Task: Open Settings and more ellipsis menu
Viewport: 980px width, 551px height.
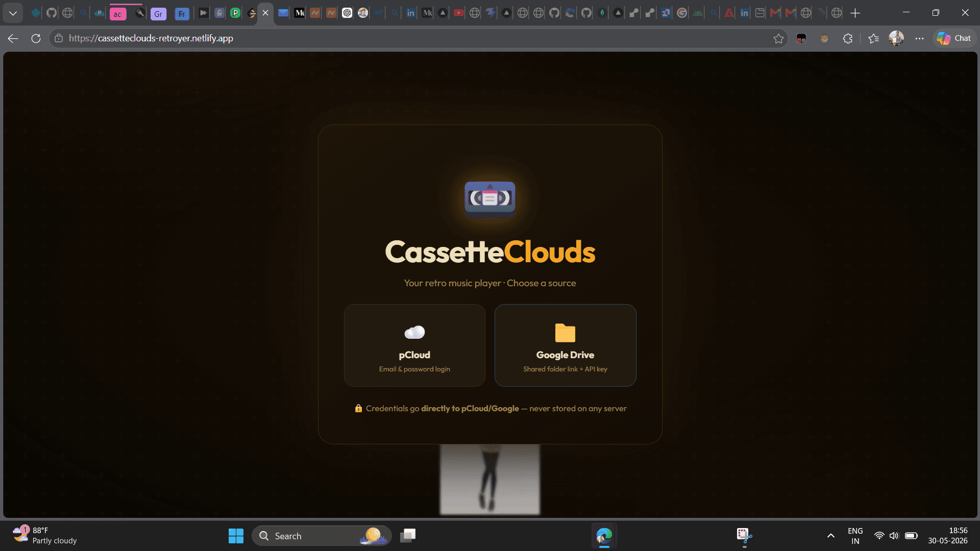Action: 919,38
